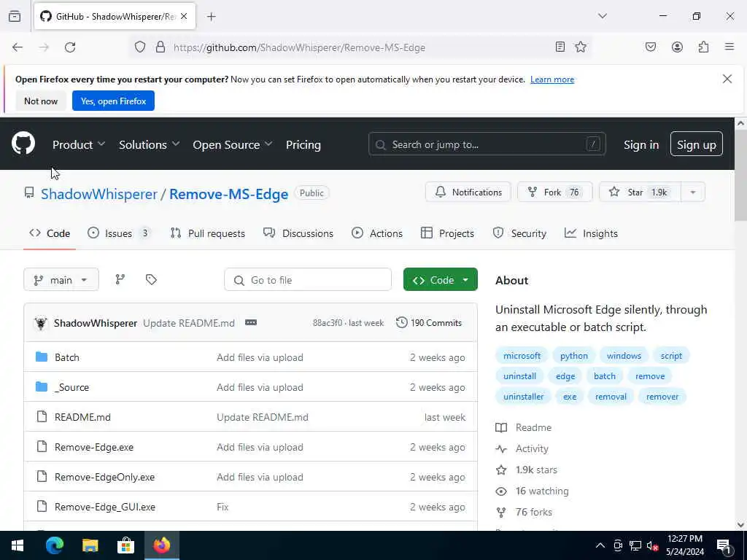Expand the Solutions menu

coord(149,145)
